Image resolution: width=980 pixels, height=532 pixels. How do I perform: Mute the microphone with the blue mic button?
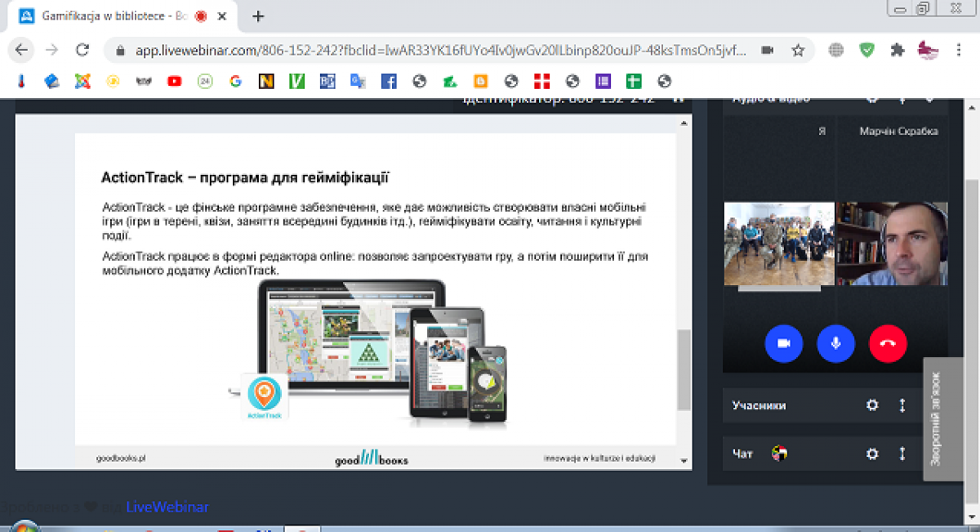tap(835, 343)
